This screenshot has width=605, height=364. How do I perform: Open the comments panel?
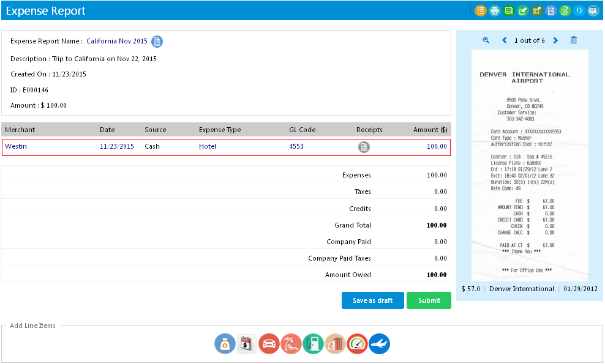(x=593, y=10)
